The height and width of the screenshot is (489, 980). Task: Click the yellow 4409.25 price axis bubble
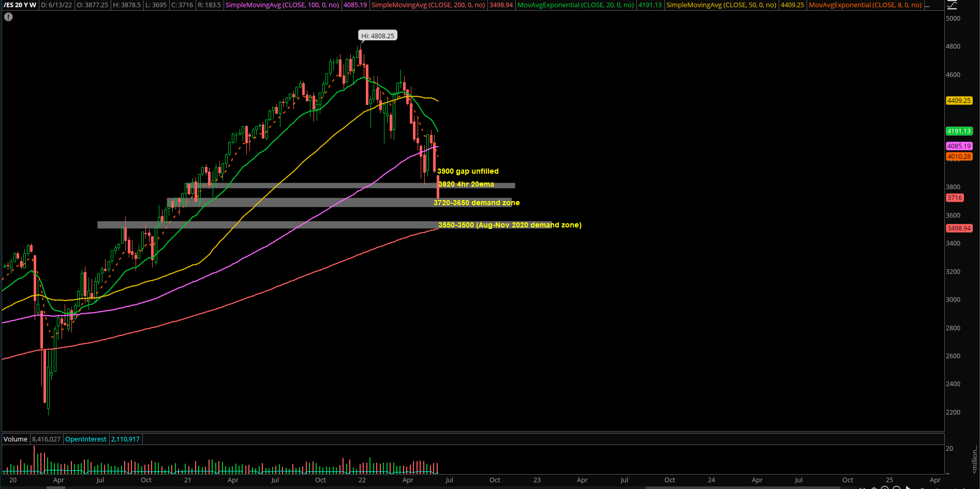959,101
